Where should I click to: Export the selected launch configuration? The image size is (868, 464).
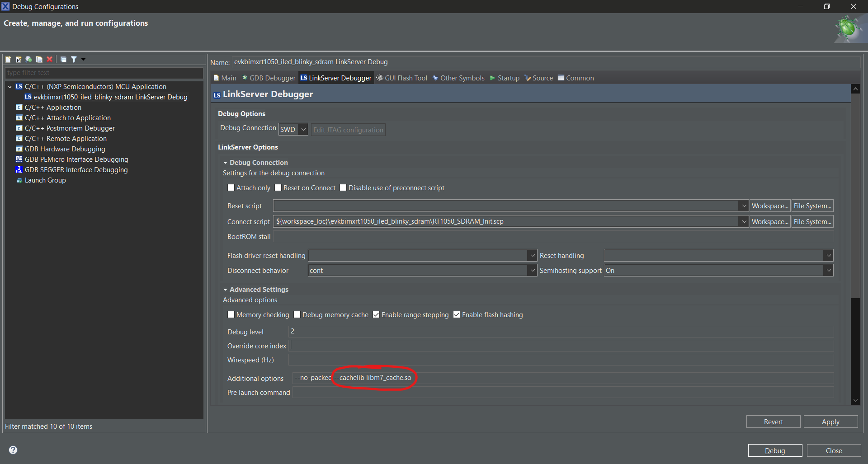tap(28, 59)
